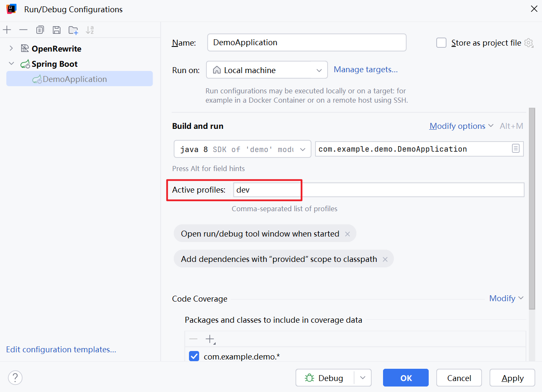This screenshot has height=392, width=542.
Task: Close the Run/Debug Configurations dialog
Action: (x=534, y=9)
